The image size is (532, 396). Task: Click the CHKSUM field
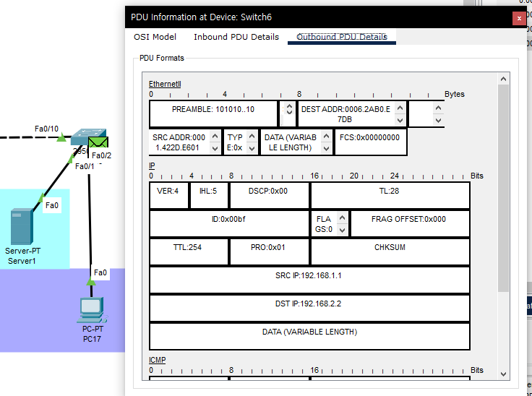pyautogui.click(x=390, y=251)
